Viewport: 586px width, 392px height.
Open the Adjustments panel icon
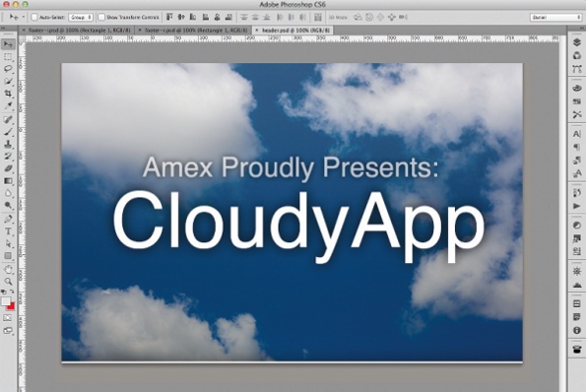point(577,225)
